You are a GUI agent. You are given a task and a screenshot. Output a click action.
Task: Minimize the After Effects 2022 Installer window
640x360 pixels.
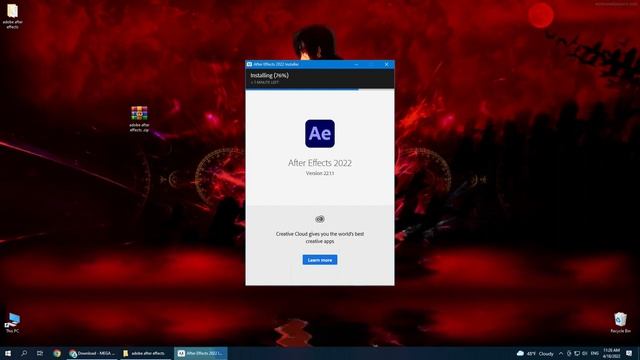pyautogui.click(x=356, y=64)
